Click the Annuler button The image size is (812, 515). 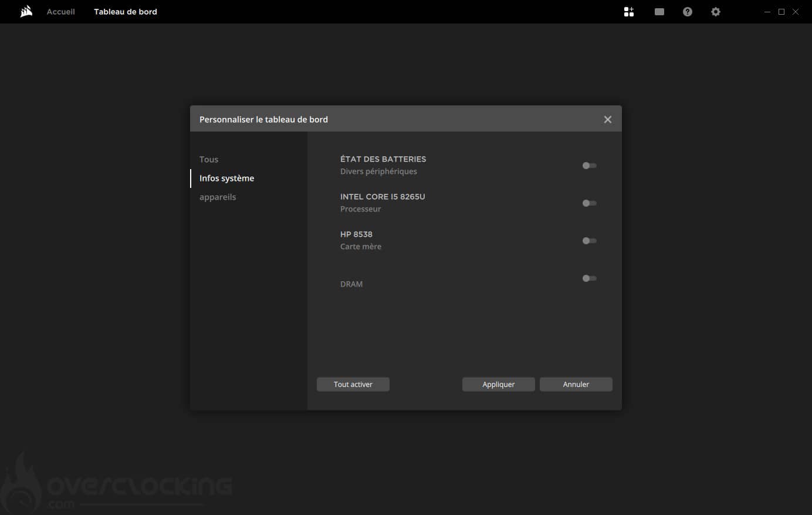click(576, 384)
